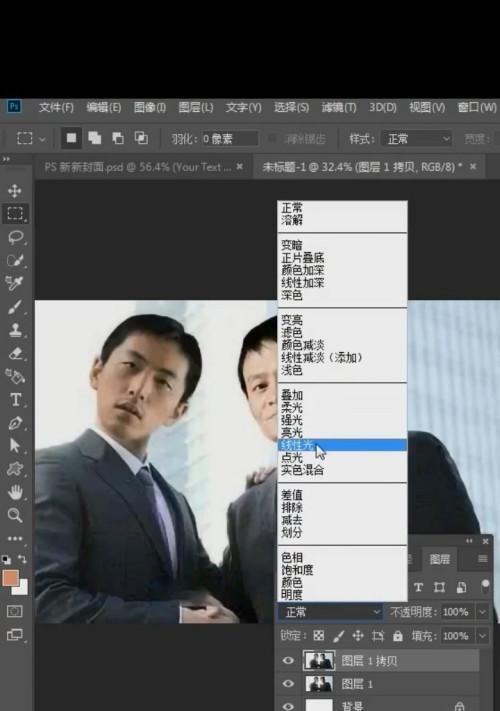This screenshot has width=500, height=711.
Task: Click the 羽化 feather input field
Action: 229,139
